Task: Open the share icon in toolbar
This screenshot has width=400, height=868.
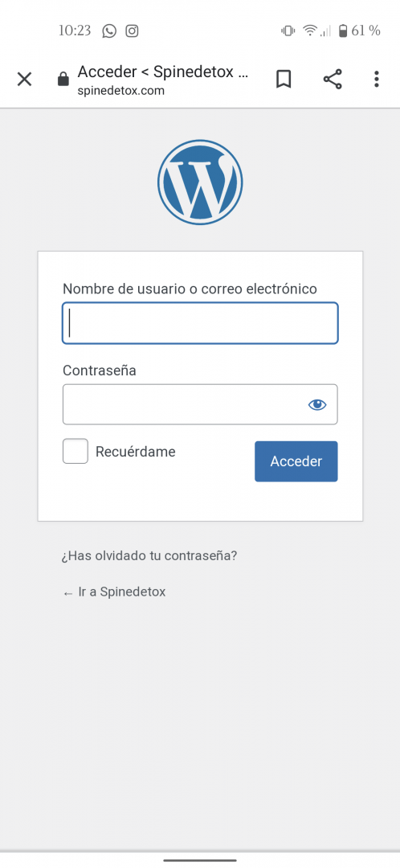Action: point(332,79)
